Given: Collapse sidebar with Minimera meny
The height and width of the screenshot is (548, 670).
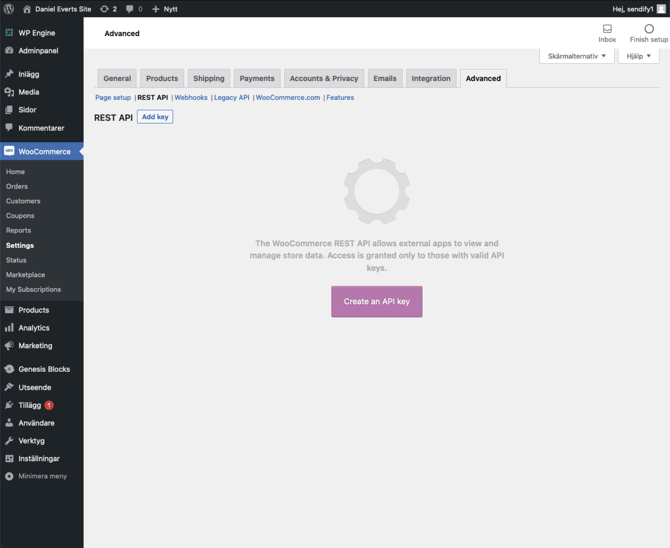Looking at the screenshot, I should tap(42, 476).
